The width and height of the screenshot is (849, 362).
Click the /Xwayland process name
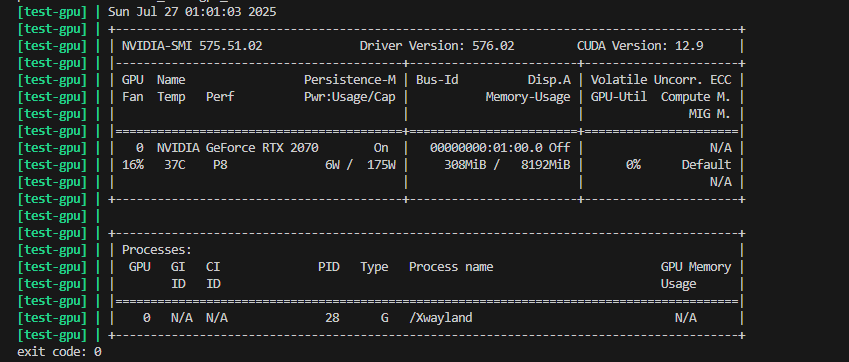point(440,318)
